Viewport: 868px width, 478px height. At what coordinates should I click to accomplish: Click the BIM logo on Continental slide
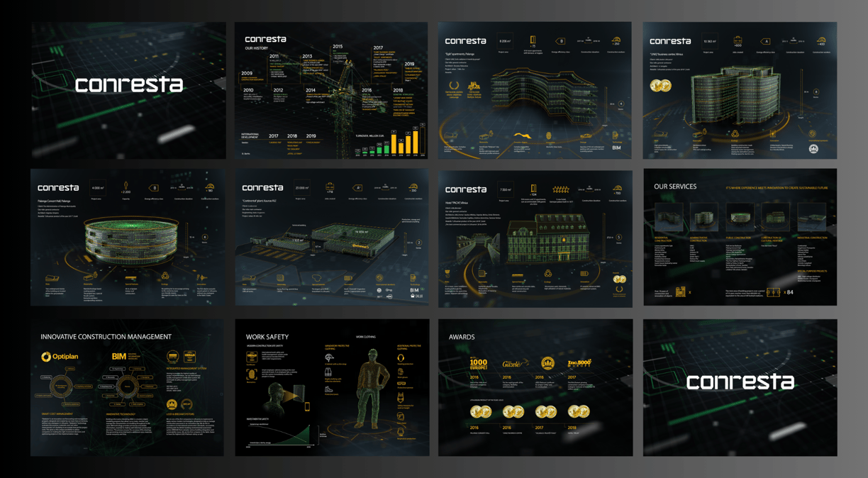(x=415, y=289)
